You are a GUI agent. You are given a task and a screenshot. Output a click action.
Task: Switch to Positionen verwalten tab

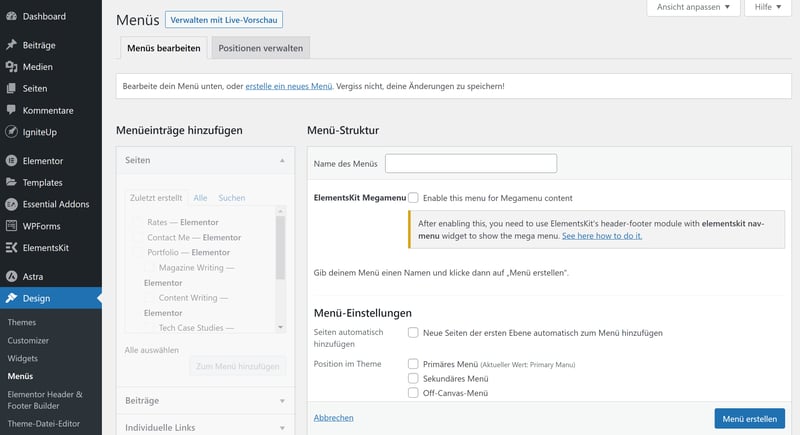[x=260, y=48]
